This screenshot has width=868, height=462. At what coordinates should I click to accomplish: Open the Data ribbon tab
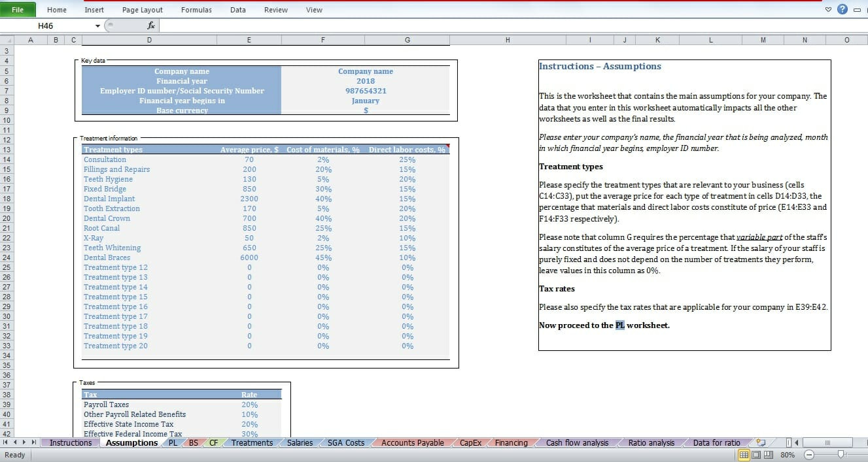[238, 10]
